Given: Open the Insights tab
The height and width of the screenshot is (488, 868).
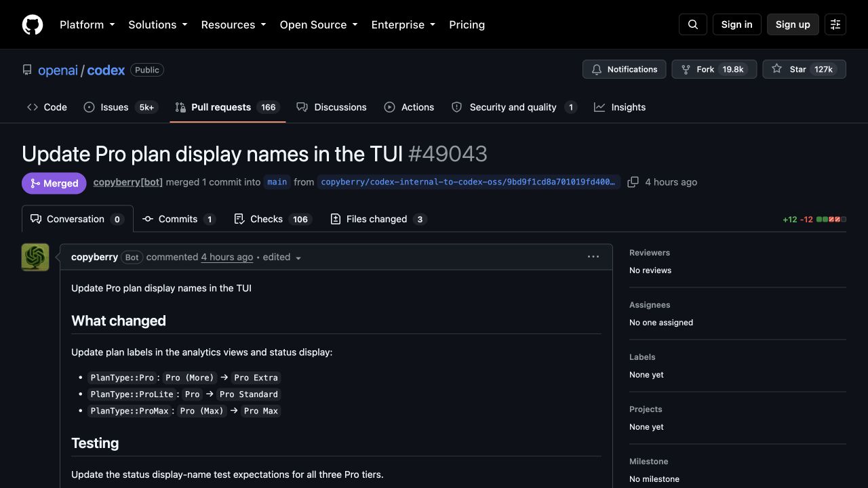Looking at the screenshot, I should 620,107.
